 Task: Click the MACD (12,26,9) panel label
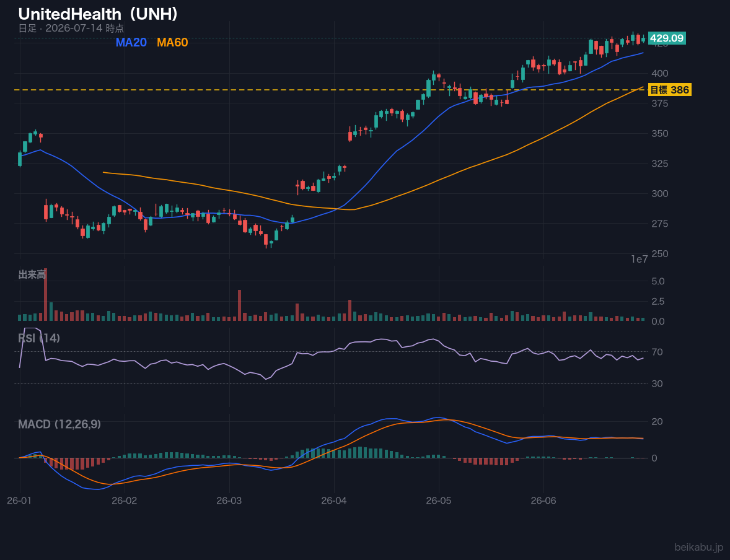pos(59,424)
